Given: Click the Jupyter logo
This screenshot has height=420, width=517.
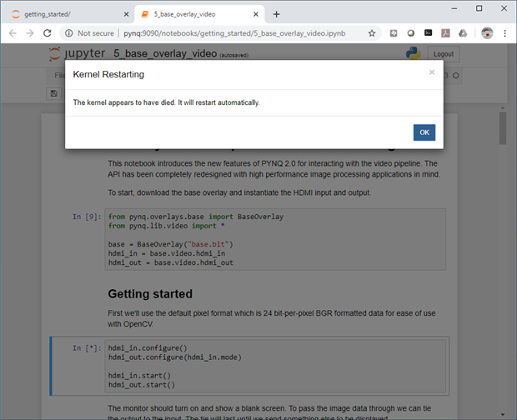Looking at the screenshot, I should point(77,53).
